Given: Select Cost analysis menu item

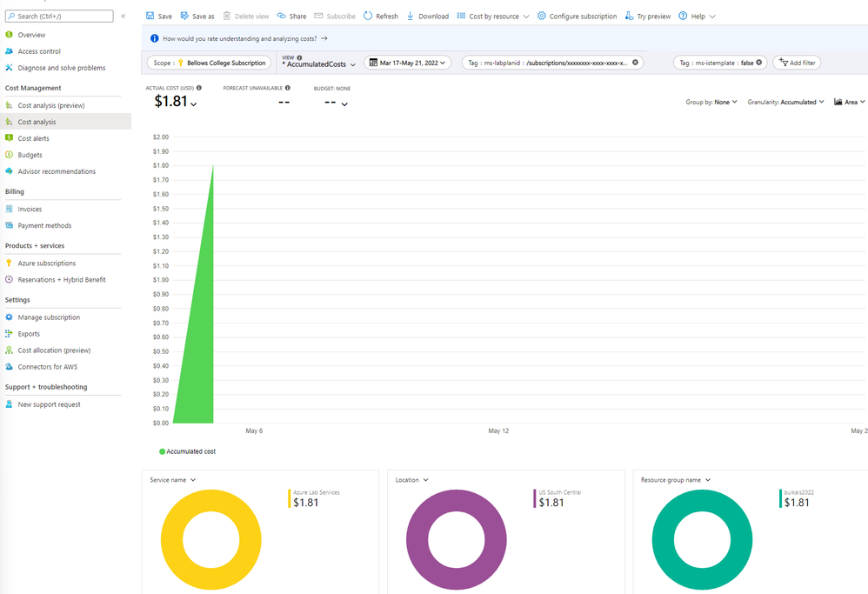Looking at the screenshot, I should (x=65, y=122).
